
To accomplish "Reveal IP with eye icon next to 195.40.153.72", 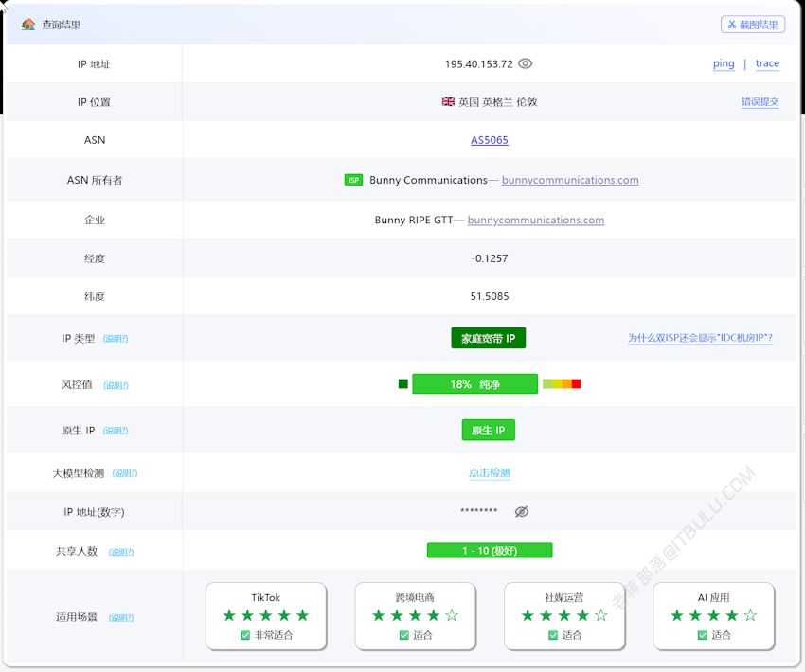I will point(526,63).
